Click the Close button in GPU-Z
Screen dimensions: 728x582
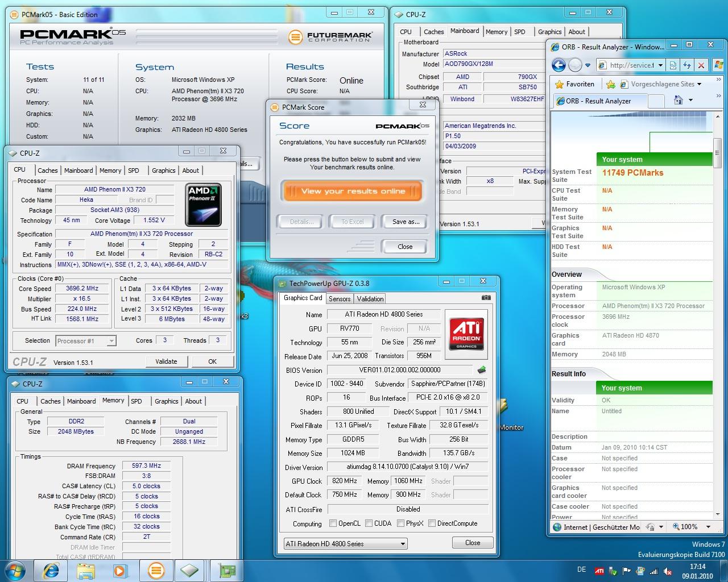pos(472,543)
